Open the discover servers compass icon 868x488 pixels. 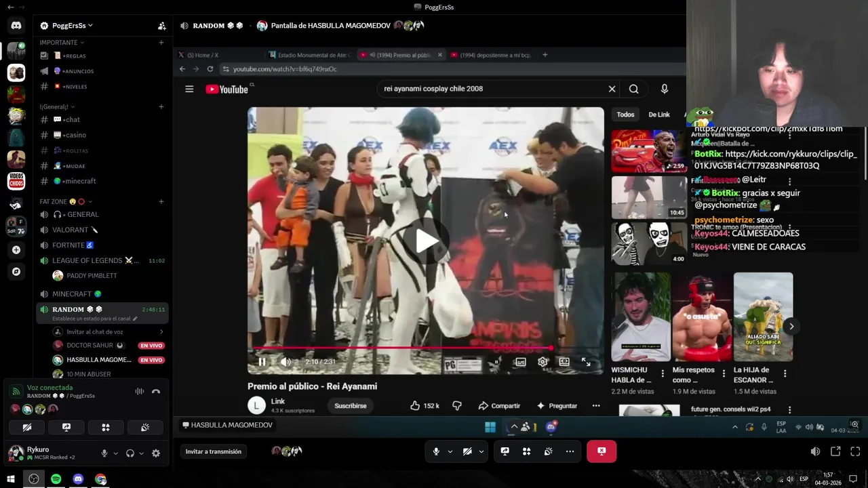[16, 271]
